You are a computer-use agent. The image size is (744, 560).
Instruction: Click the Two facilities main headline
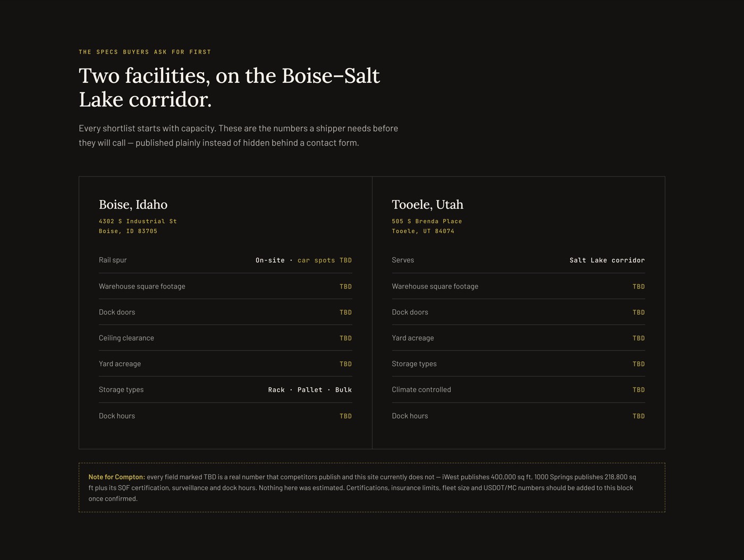click(x=229, y=88)
